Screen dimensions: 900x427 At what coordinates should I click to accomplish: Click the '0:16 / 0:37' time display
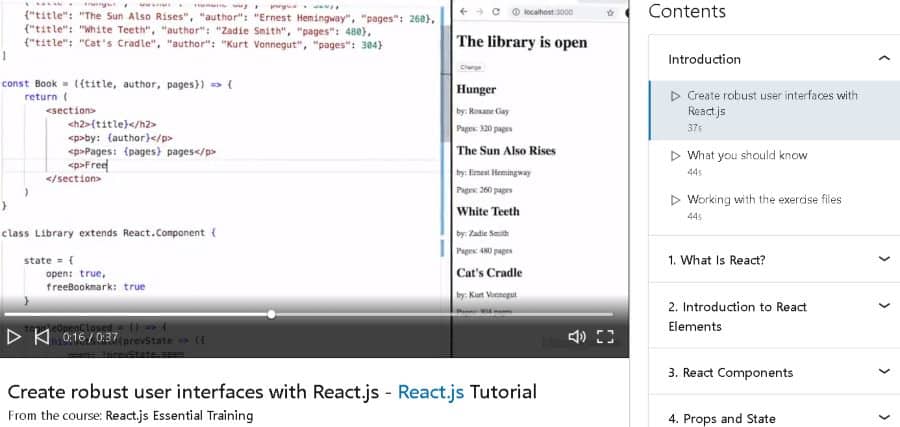(90, 337)
